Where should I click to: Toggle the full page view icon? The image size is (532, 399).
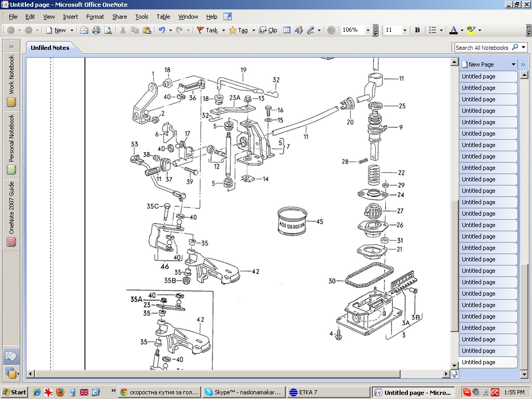pyautogui.click(x=227, y=17)
